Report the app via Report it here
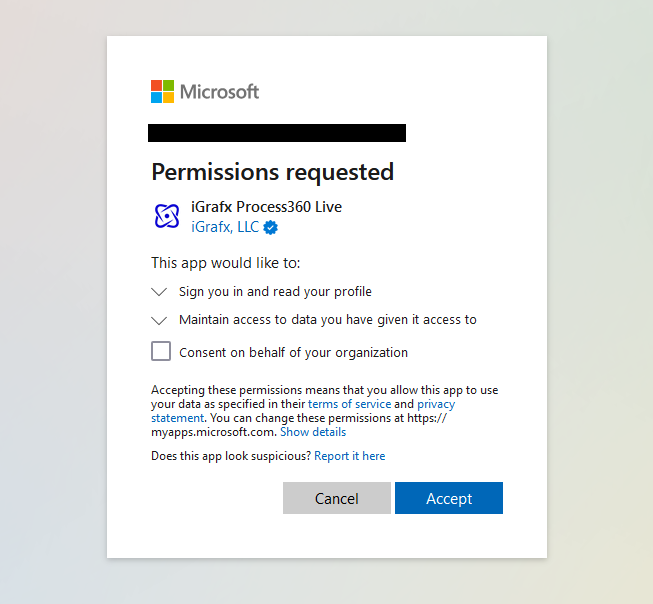Screen dimensions: 653x604 [x=349, y=456]
